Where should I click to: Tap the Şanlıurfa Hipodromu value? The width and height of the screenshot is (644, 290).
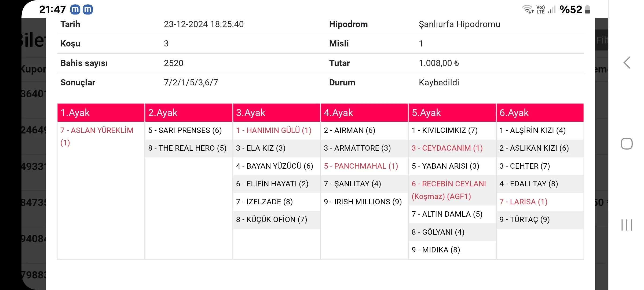click(x=459, y=24)
